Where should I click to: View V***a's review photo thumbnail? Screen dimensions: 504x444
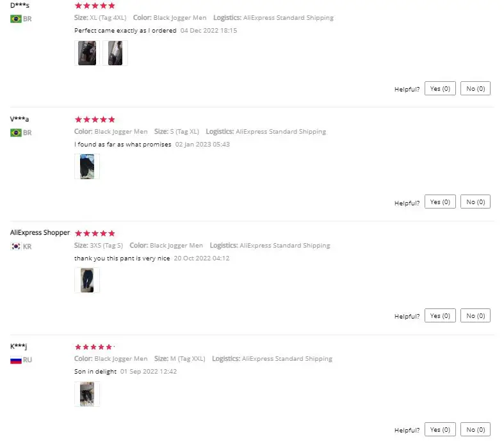87,167
